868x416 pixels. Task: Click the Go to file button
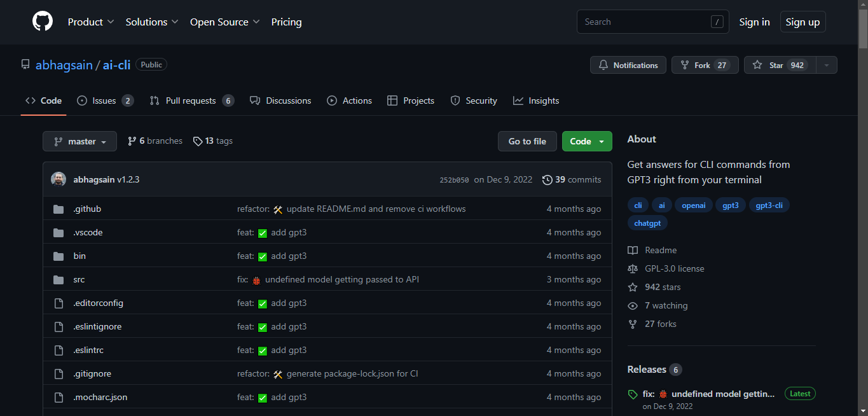[527, 141]
